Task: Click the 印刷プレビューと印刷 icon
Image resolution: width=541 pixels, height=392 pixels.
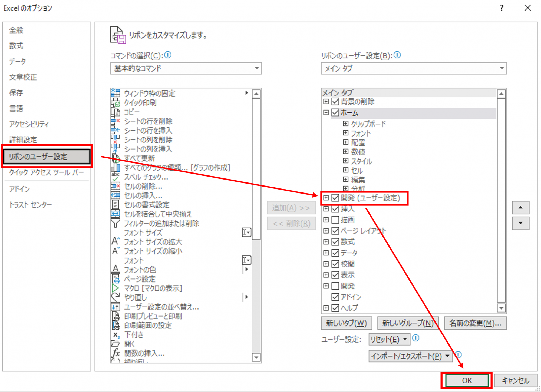Action: click(116, 316)
